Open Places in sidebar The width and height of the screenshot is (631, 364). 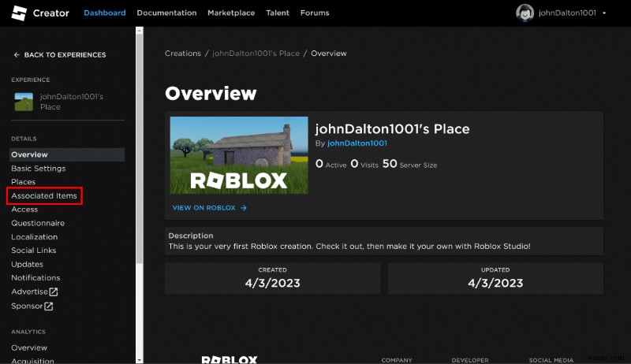(x=24, y=182)
